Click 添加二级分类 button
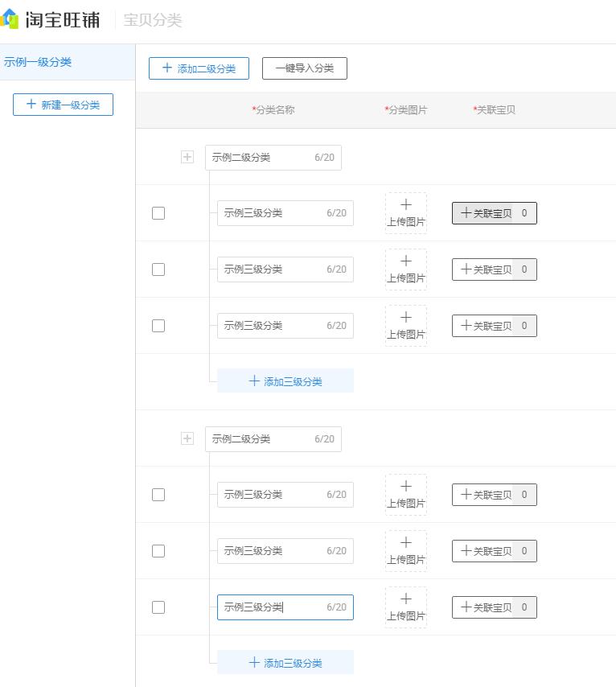This screenshot has height=687, width=616. tap(199, 68)
